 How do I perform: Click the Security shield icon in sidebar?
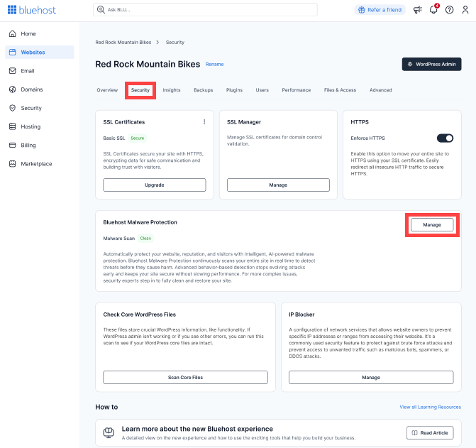pyautogui.click(x=13, y=108)
